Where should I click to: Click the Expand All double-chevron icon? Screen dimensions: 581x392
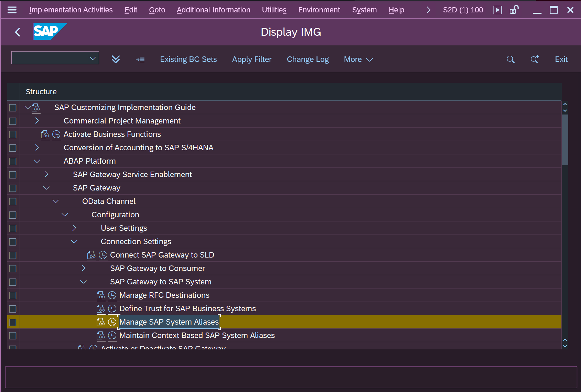pyautogui.click(x=116, y=59)
